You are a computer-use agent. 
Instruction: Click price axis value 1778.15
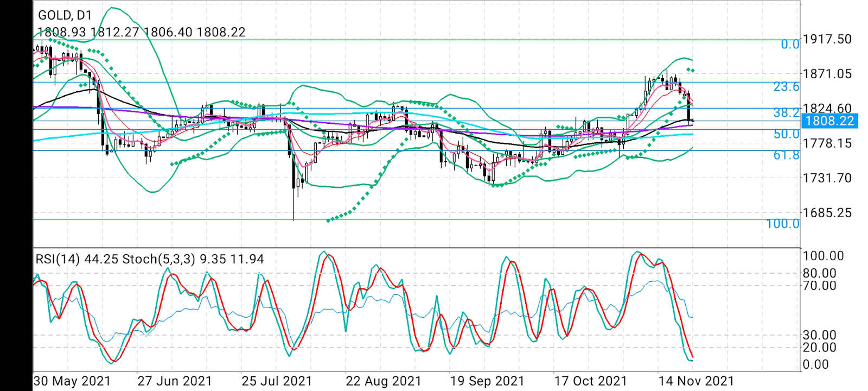coord(827,143)
